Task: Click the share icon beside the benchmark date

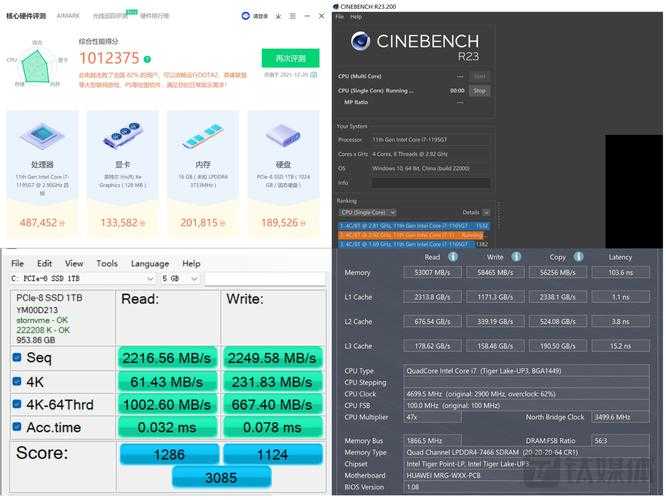Action: point(313,75)
